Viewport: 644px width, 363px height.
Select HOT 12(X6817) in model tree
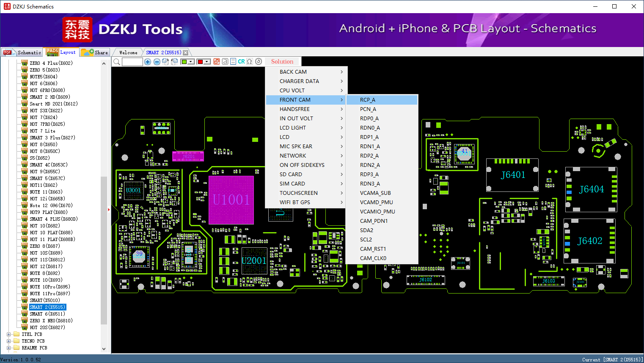click(x=46, y=266)
